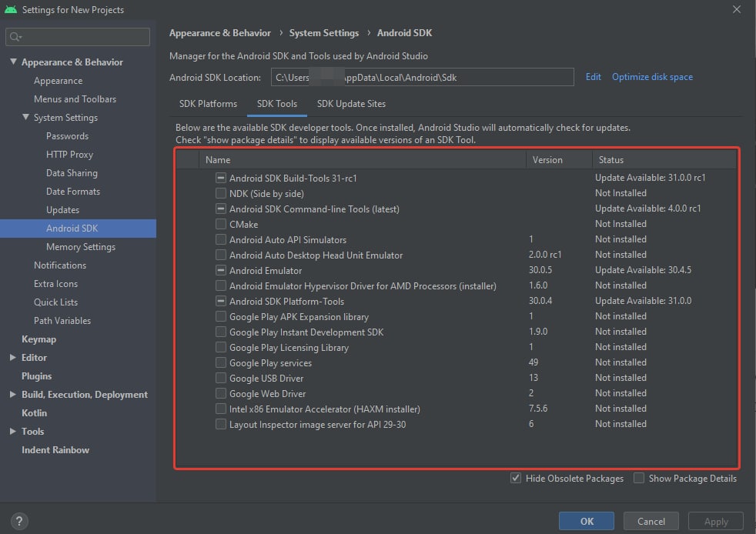Select Kotlin in the settings tree

coord(34,413)
